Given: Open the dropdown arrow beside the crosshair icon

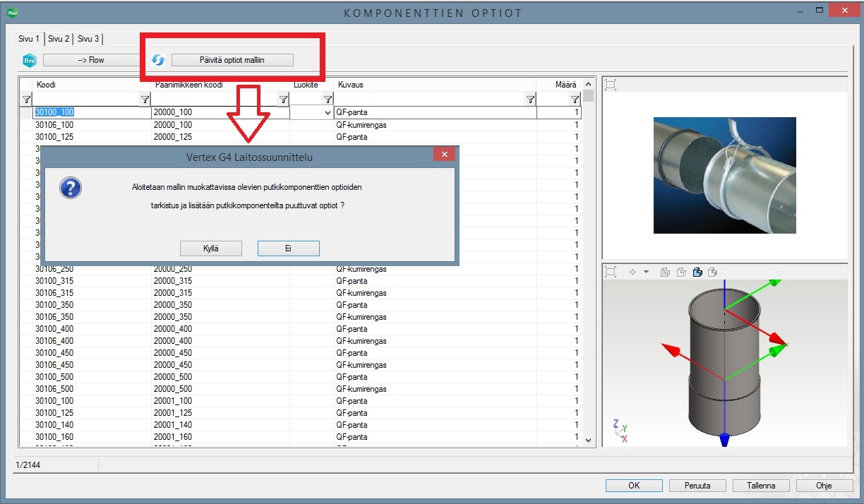Looking at the screenshot, I should click(646, 272).
